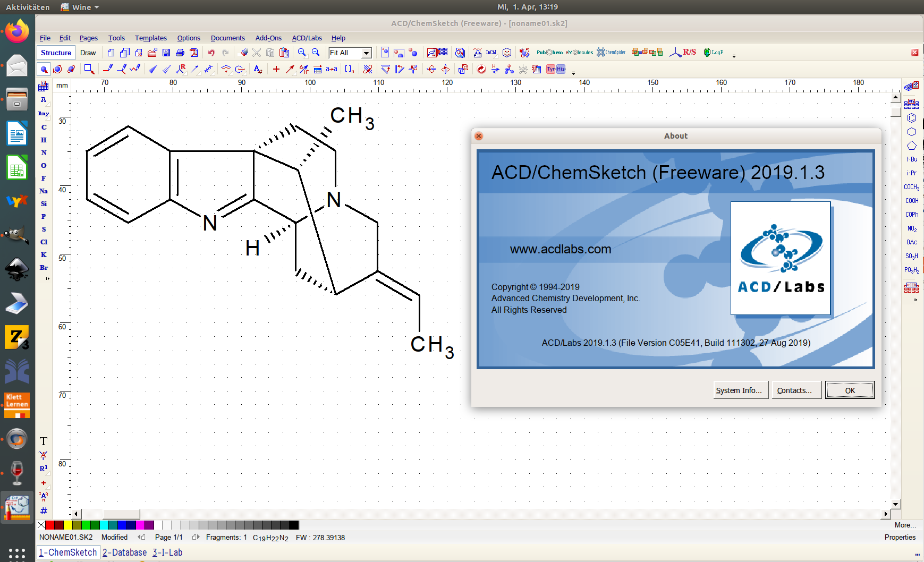
Task: Click the ChemSpider search icon
Action: point(611,53)
